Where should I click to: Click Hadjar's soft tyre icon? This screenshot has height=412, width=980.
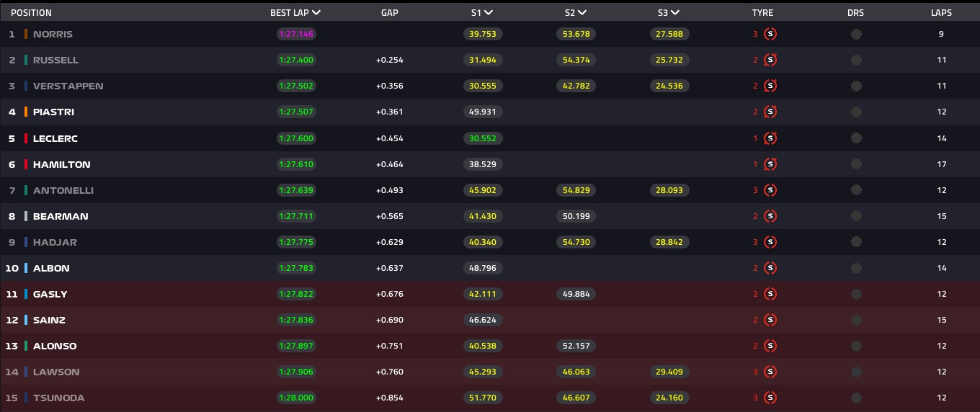tap(770, 242)
